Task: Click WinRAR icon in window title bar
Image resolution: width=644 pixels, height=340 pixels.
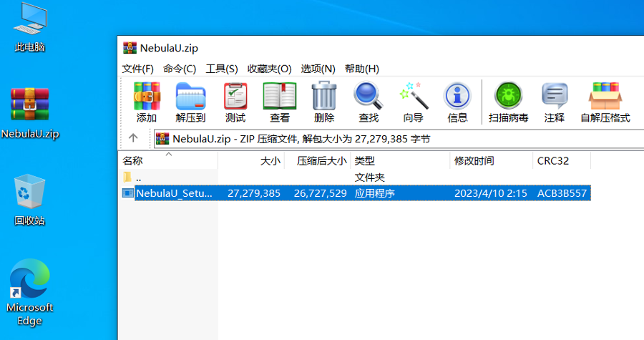Action: [x=130, y=48]
